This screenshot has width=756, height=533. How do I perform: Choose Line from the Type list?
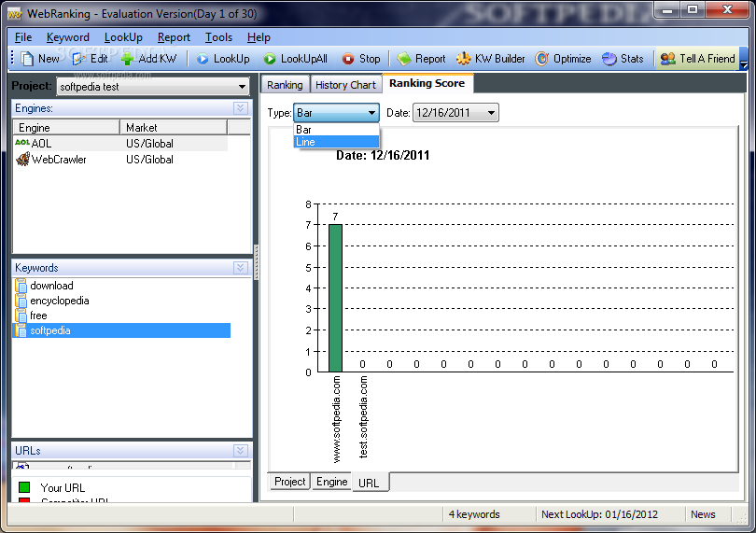[337, 142]
